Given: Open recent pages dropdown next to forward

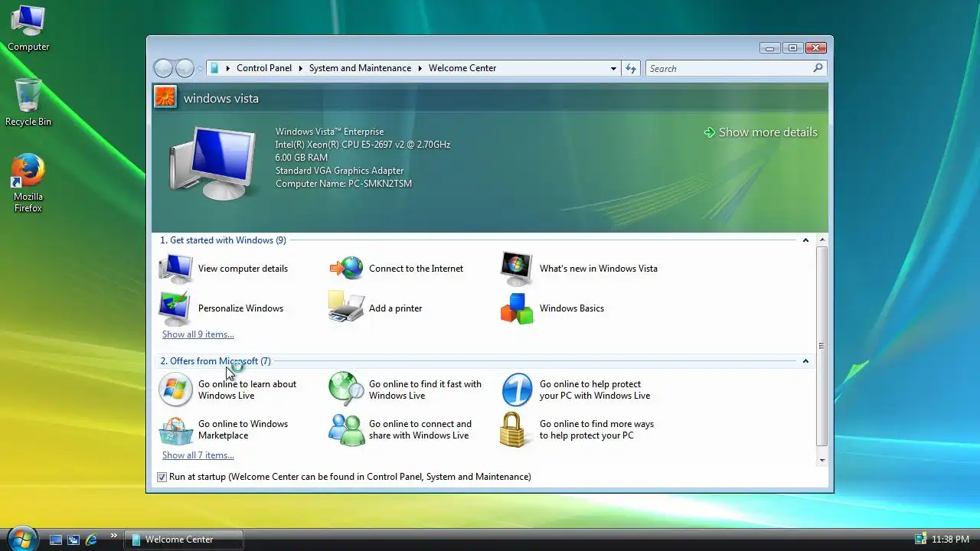Looking at the screenshot, I should pyautogui.click(x=200, y=69).
